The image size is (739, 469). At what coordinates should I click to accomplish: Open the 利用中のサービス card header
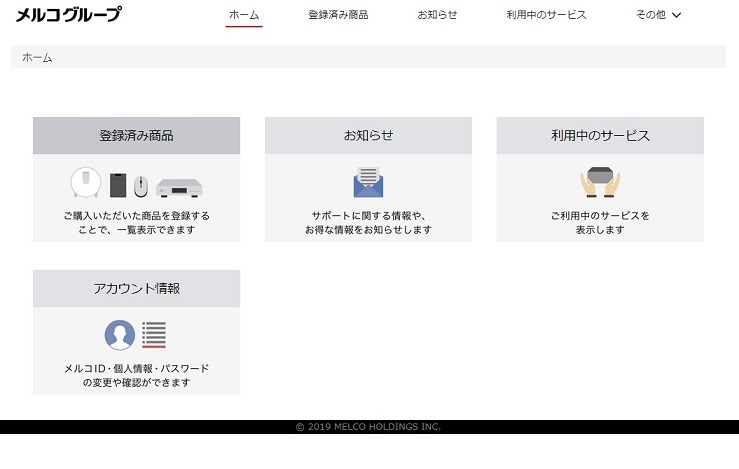[600, 135]
